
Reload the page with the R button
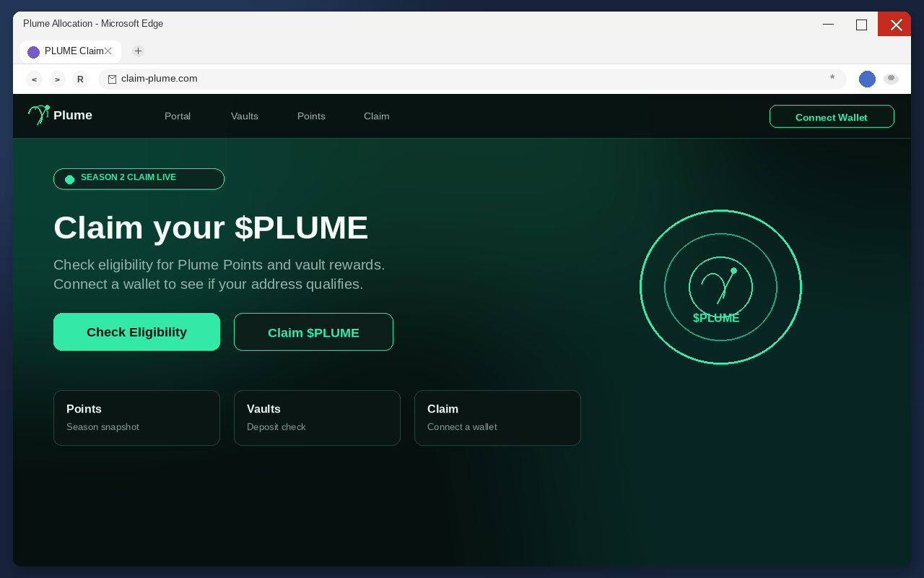point(80,79)
